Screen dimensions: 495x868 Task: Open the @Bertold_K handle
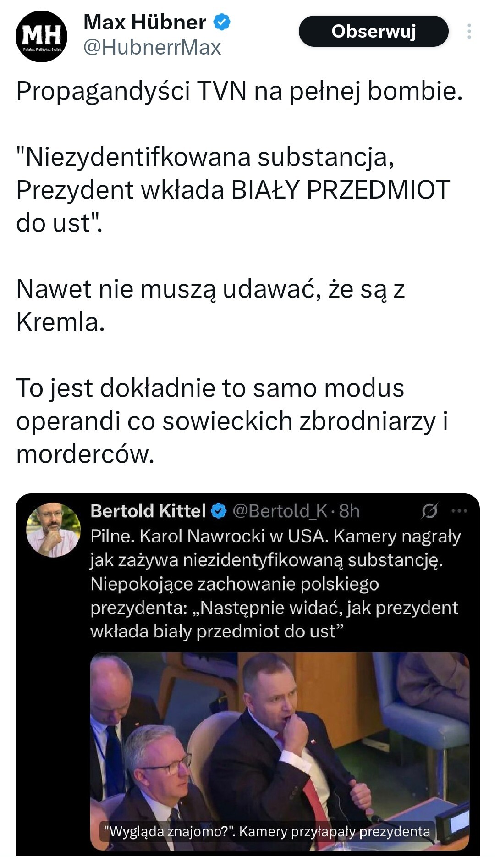click(x=280, y=511)
